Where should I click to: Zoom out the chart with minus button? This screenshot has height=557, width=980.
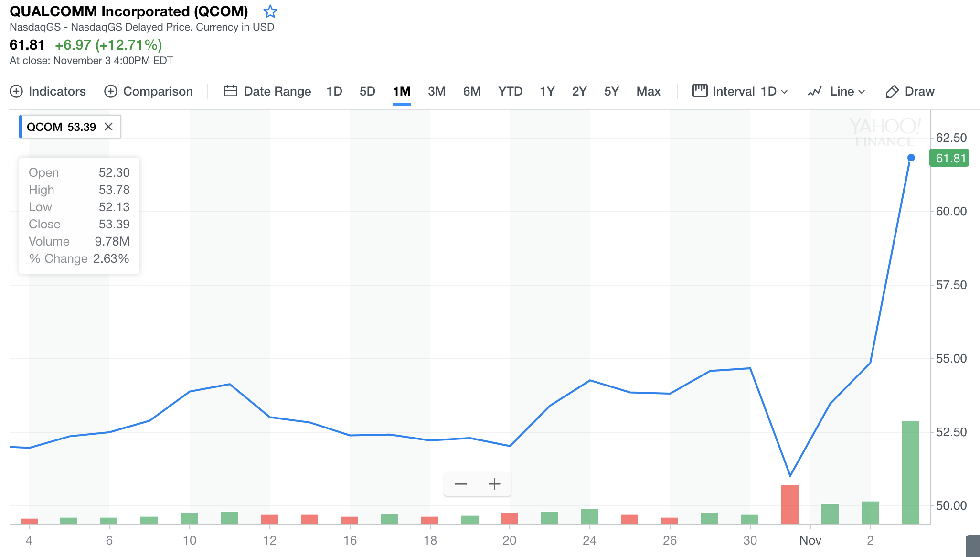coord(461,484)
